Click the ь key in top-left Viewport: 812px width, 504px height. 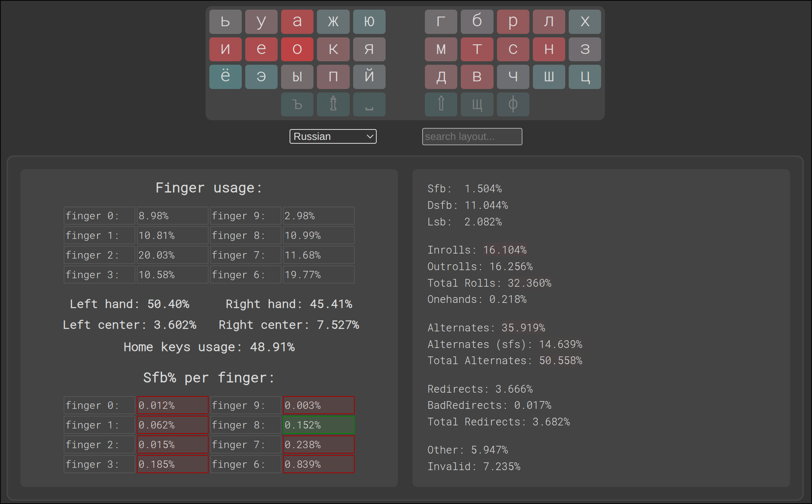(x=225, y=22)
